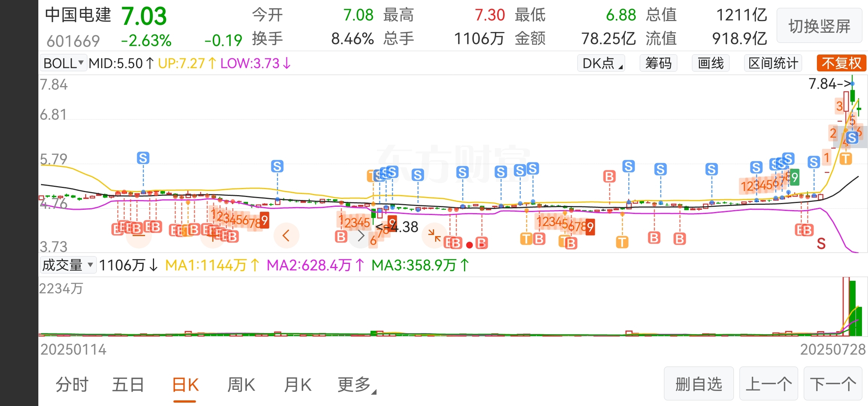Click the MA2:628.4万 volume average
Screen dimensions: 868x406
(x=316, y=265)
